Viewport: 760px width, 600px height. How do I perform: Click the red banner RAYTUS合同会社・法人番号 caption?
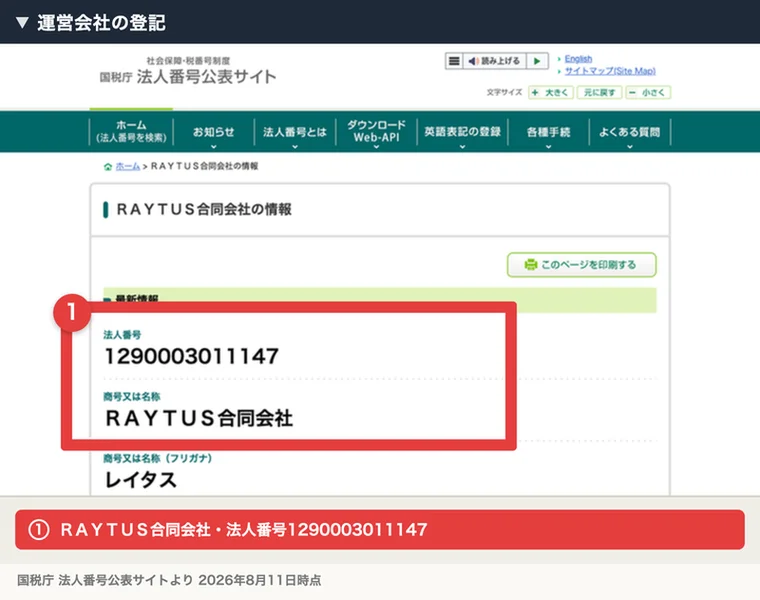pos(380,529)
